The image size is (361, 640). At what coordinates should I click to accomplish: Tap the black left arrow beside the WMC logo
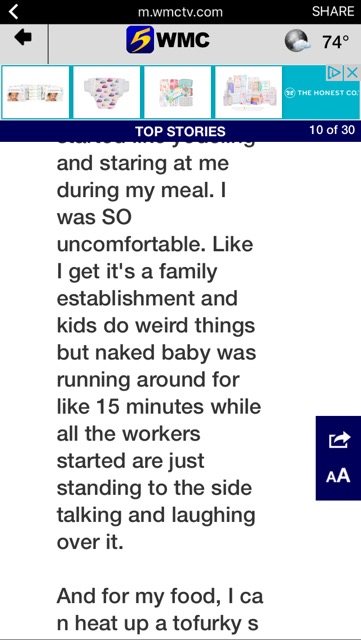pyautogui.click(x=23, y=38)
